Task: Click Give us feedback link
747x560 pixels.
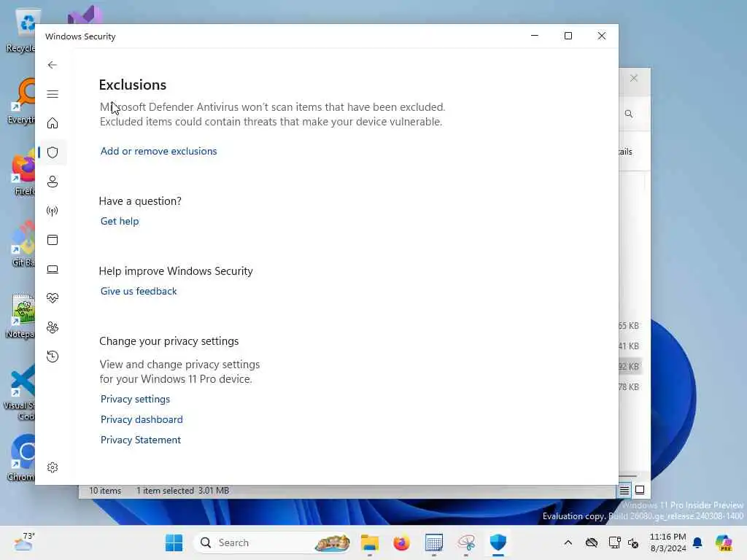Action: point(139,291)
